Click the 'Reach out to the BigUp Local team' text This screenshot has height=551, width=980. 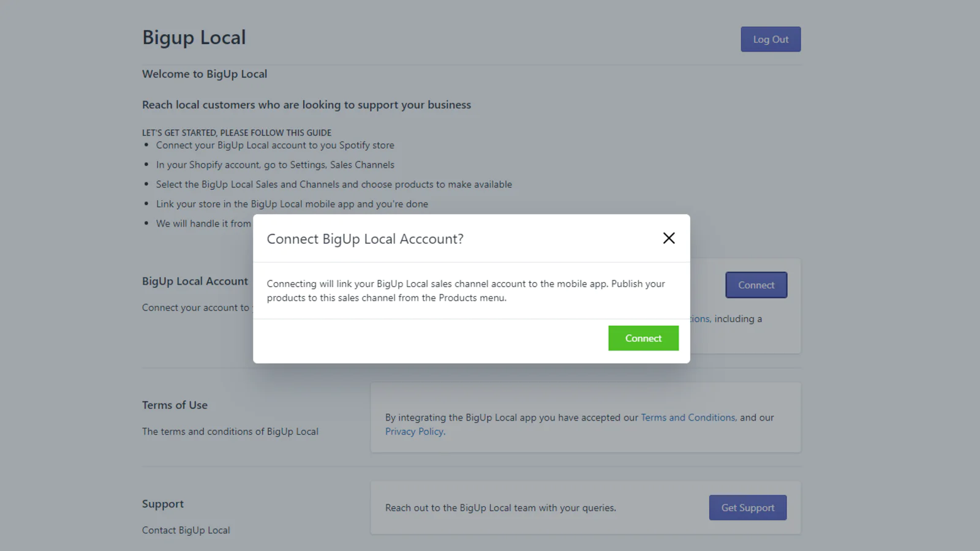pyautogui.click(x=500, y=508)
